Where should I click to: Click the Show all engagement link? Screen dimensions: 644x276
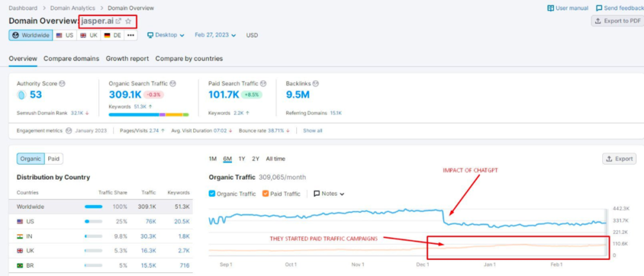[312, 131]
